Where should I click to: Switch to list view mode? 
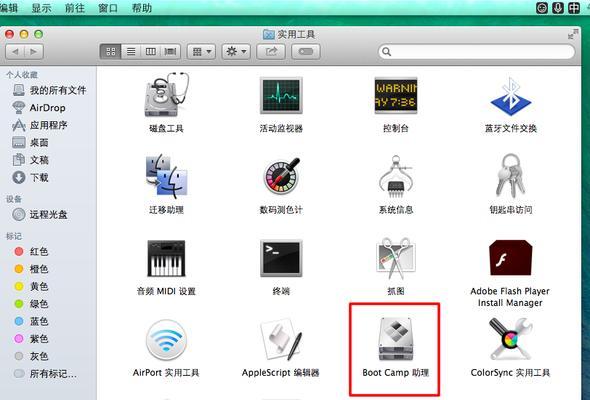[131, 52]
